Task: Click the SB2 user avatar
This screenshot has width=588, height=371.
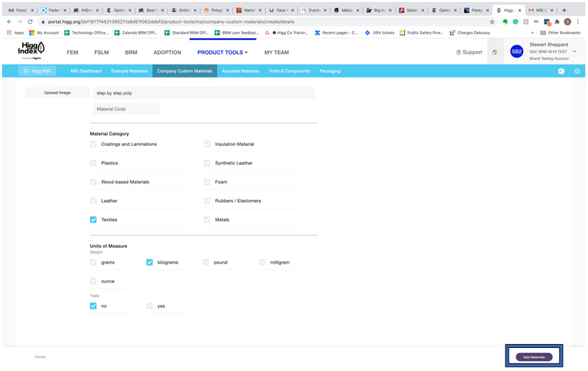Action: point(517,51)
